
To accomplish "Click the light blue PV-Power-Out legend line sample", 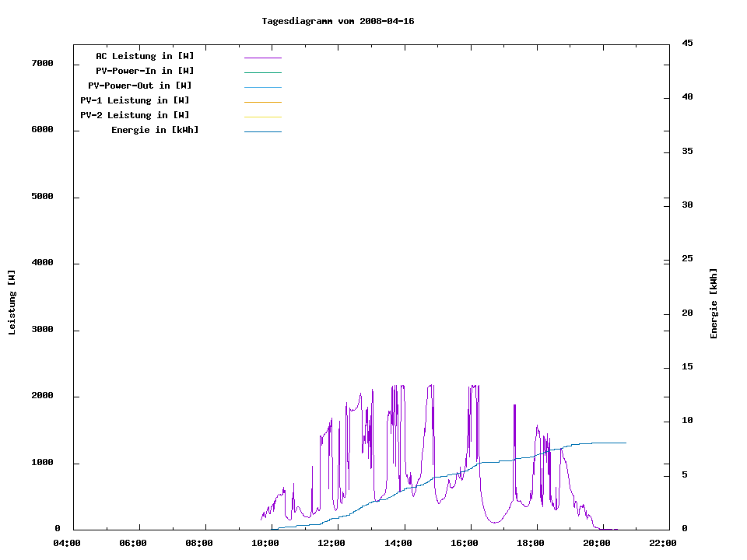I will (x=262, y=87).
